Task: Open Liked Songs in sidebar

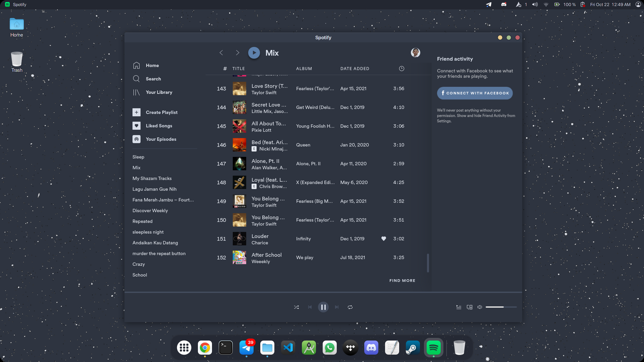Action: [x=159, y=126]
